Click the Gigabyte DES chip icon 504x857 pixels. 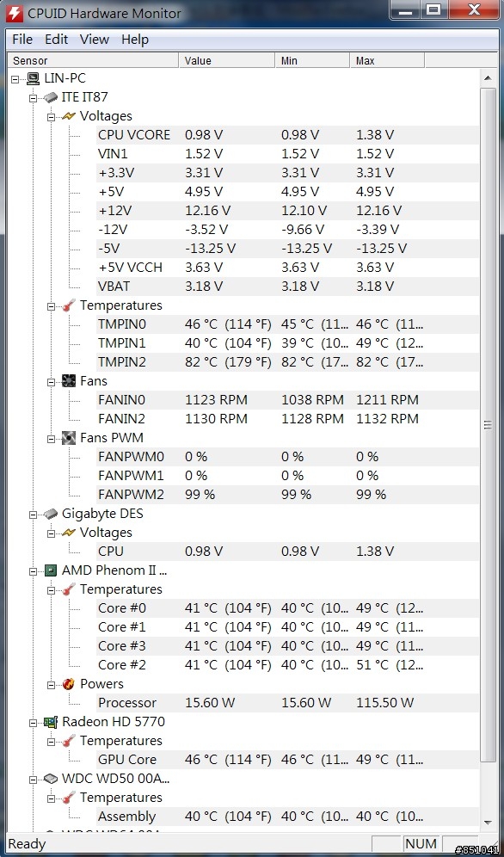tap(51, 514)
